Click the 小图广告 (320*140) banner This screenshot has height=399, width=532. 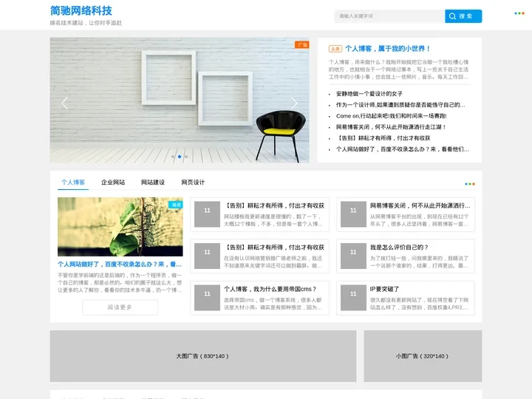(x=423, y=356)
